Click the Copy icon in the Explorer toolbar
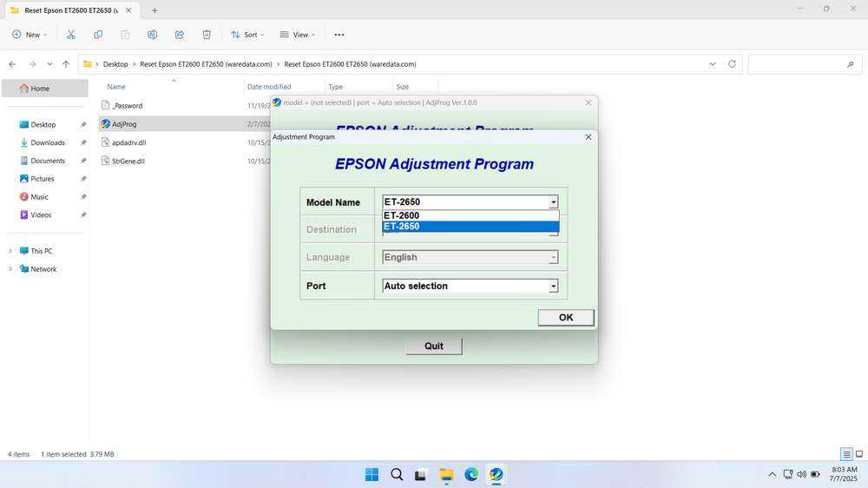 tap(98, 35)
